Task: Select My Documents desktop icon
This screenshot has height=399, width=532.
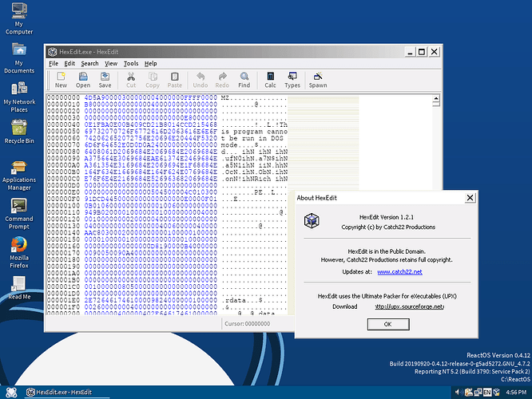Action: pos(19,58)
